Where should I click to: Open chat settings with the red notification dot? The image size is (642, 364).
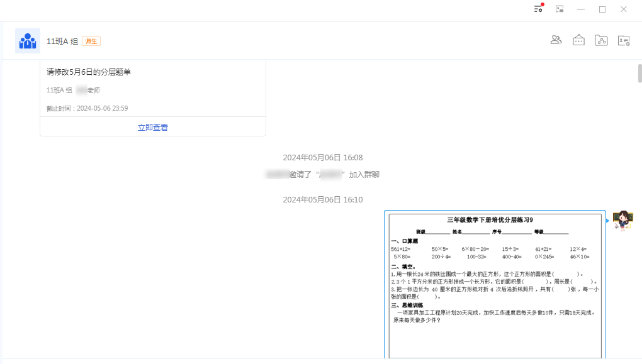tap(538, 8)
